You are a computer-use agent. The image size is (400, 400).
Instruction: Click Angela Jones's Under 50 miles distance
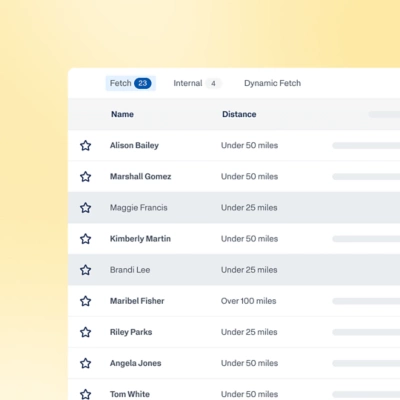click(x=250, y=363)
